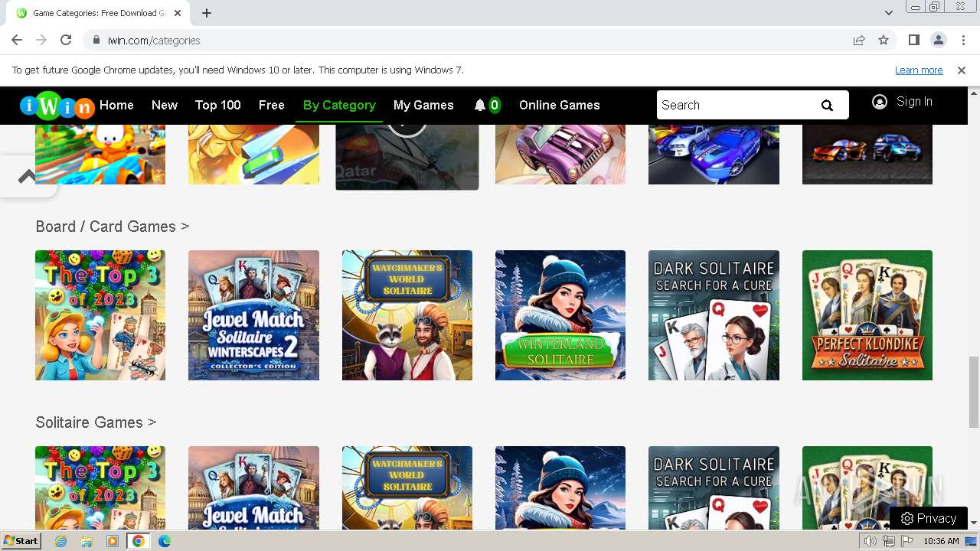Open Watchmaker's World Solitaire under Solitaire Games
The height and width of the screenshot is (551, 980).
tap(407, 487)
